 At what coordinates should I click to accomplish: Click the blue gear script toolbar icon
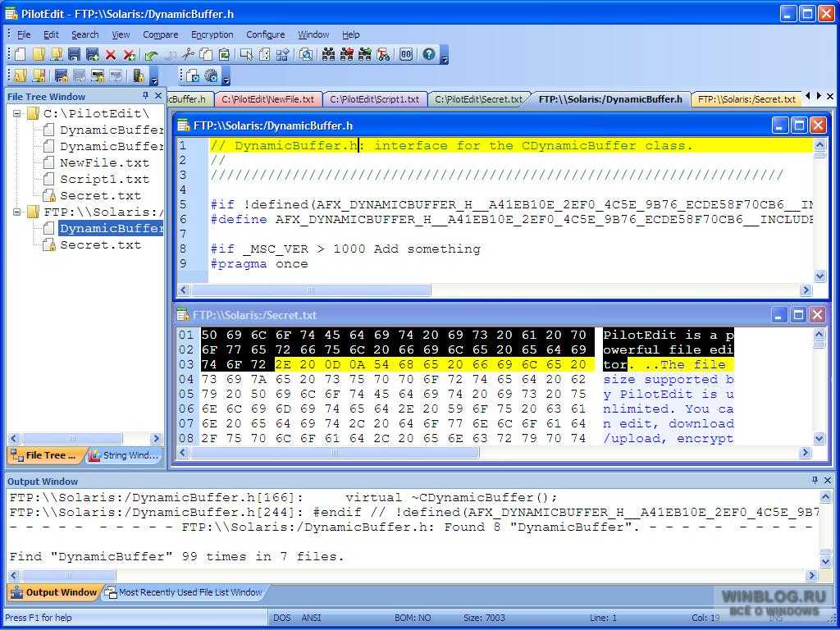pyautogui.click(x=211, y=76)
